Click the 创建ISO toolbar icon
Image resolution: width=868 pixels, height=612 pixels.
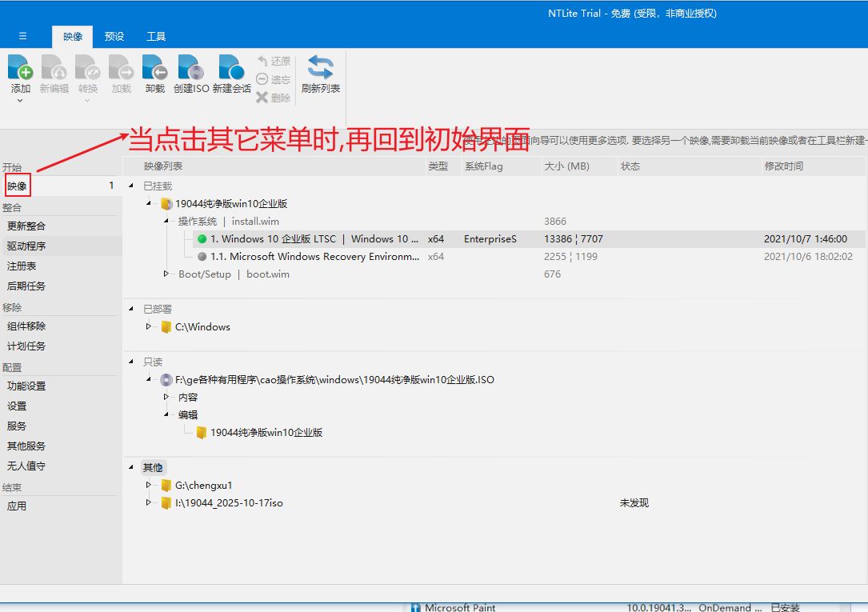190,68
